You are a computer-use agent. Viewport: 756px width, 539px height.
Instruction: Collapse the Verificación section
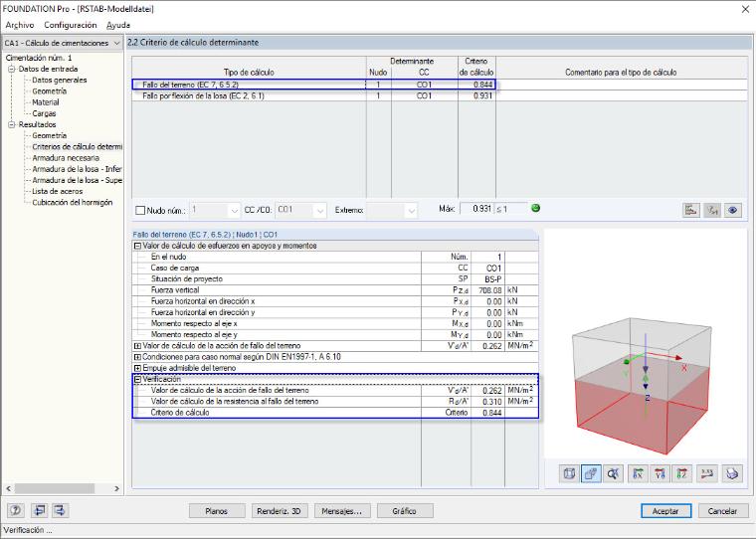[137, 380]
